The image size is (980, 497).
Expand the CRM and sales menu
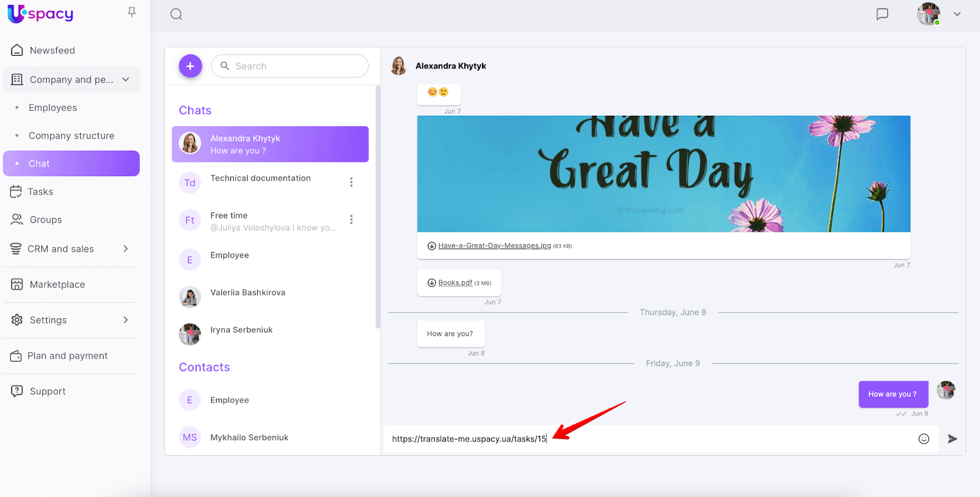click(126, 249)
